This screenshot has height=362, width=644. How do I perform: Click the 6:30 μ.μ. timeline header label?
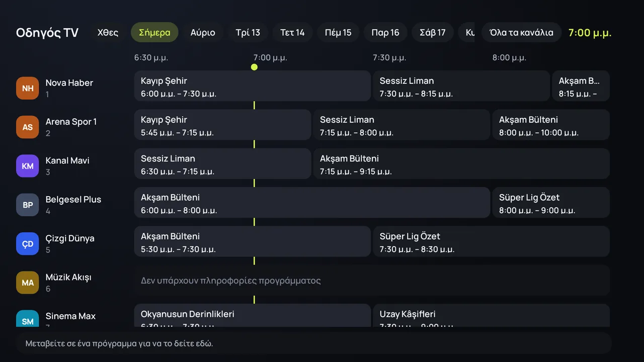(x=151, y=58)
